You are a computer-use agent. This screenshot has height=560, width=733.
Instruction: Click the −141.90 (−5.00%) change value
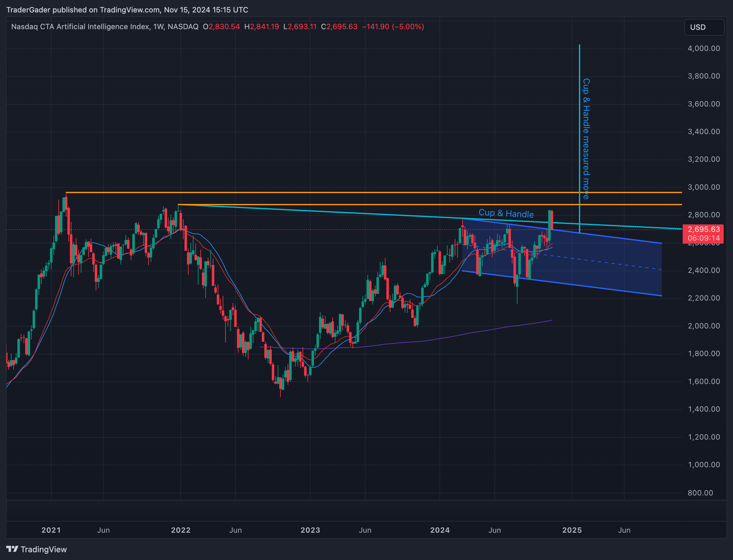[393, 27]
